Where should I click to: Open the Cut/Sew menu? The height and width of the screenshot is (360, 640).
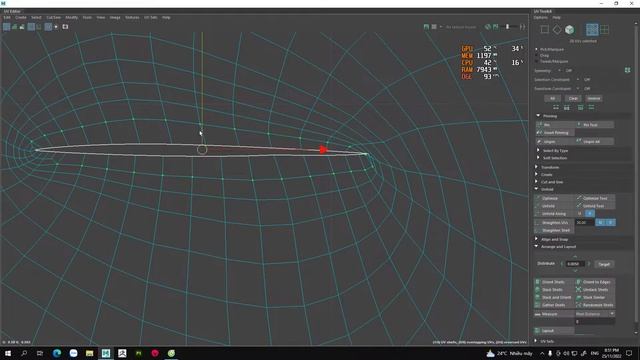53,18
